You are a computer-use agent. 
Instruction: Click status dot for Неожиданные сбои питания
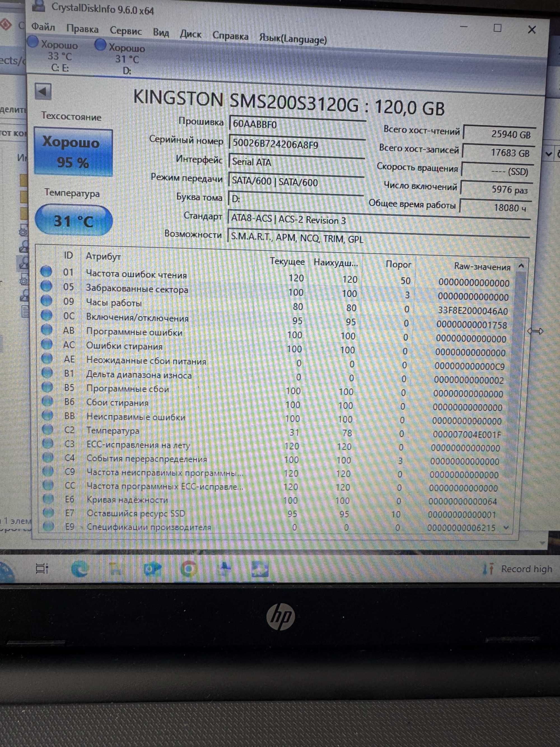coord(47,358)
